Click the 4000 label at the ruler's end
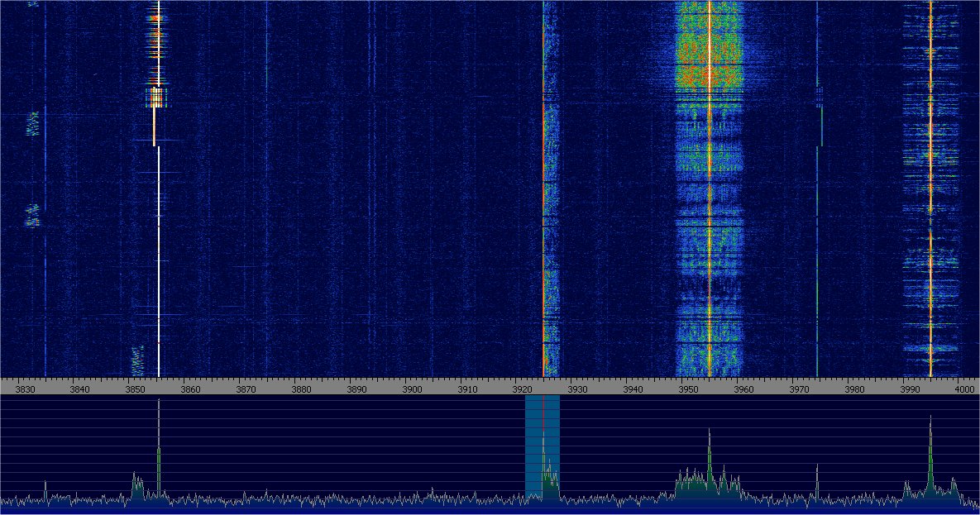 coord(963,389)
